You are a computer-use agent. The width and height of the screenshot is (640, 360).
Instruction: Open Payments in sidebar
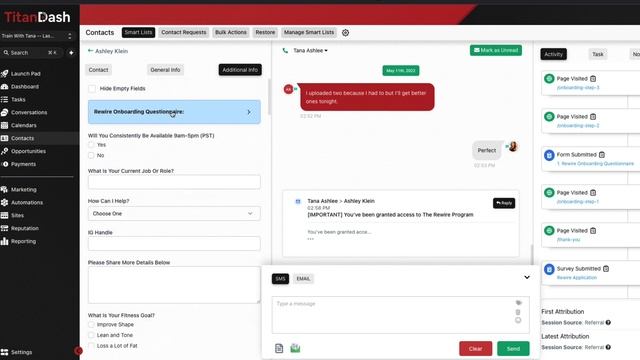23,164
